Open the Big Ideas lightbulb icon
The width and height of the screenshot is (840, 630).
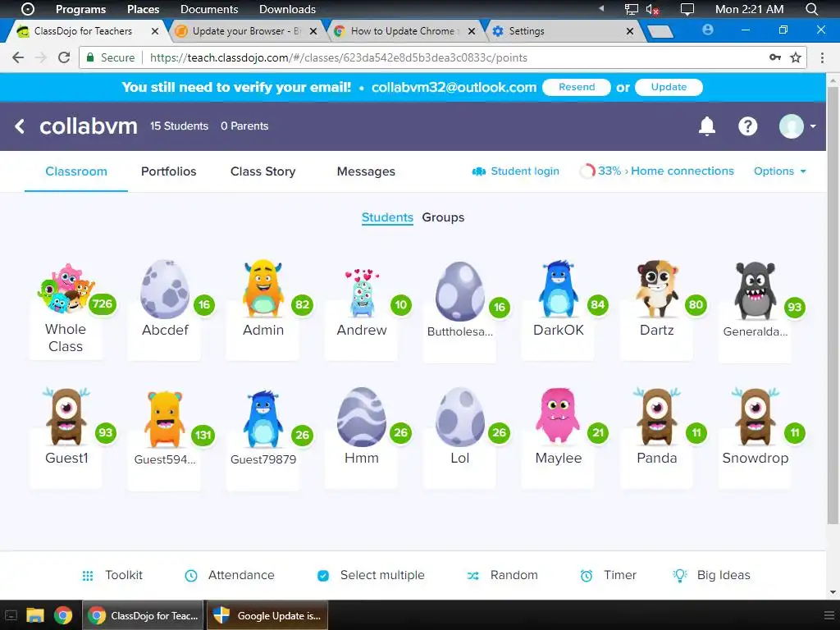pyautogui.click(x=680, y=575)
